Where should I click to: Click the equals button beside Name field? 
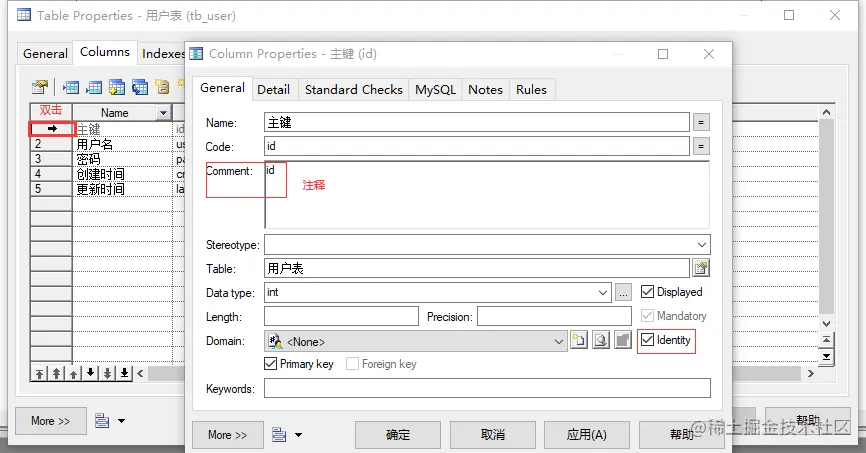coord(701,122)
